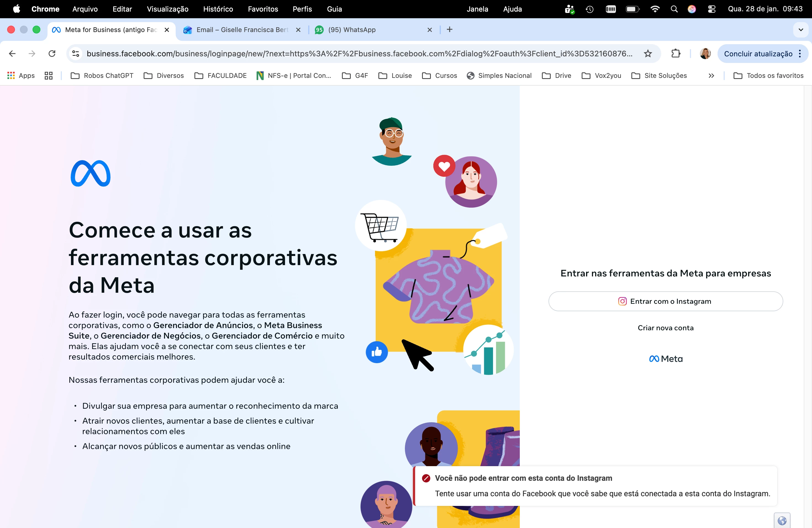Open Spotlight search in menu bar
This screenshot has width=812, height=528.
click(674, 9)
